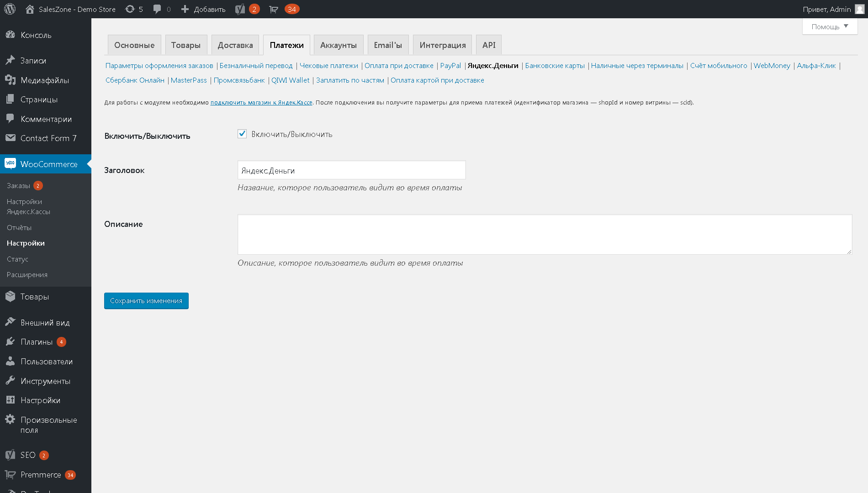The width and height of the screenshot is (868, 493).
Task: Open Статус in the WooCommerce submenu
Action: (x=17, y=259)
